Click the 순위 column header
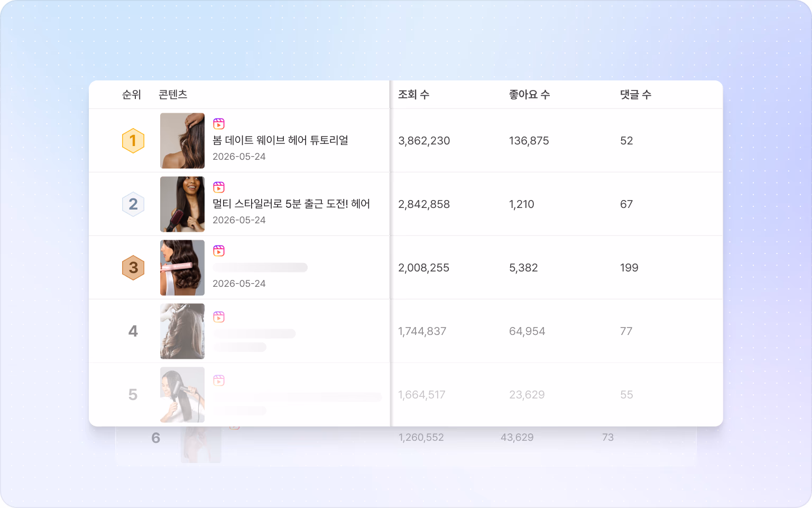 point(132,95)
